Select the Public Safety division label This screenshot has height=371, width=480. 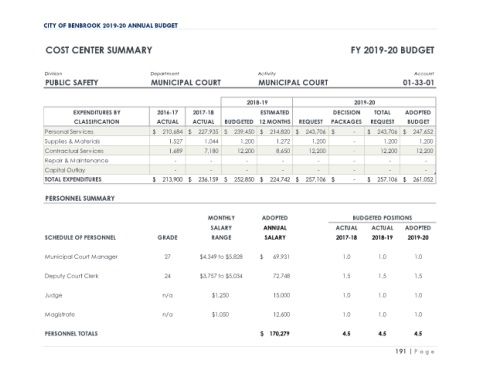(x=72, y=83)
